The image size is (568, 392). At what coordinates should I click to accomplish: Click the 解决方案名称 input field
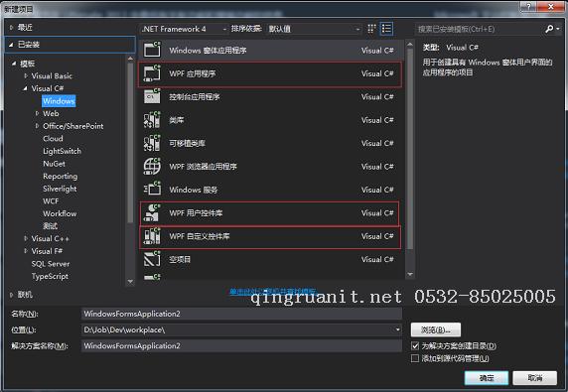pos(241,345)
